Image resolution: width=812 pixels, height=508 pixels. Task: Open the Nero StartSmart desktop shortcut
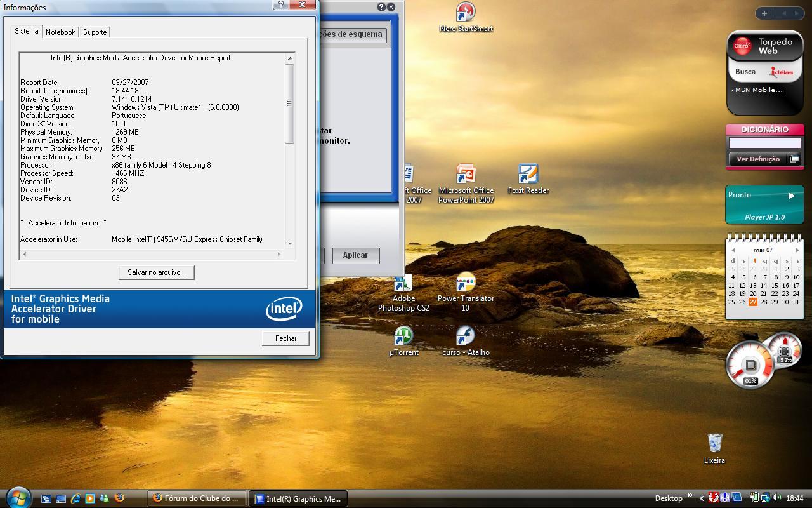coord(466,17)
